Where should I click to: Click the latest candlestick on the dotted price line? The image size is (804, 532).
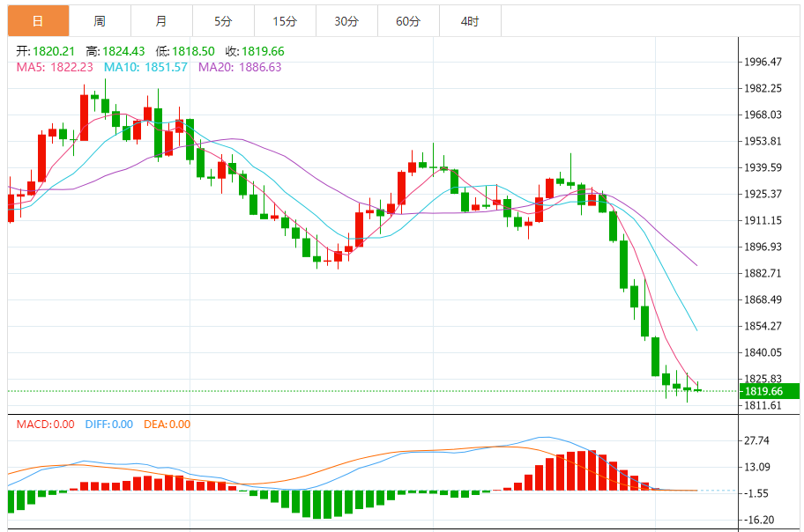(x=698, y=390)
